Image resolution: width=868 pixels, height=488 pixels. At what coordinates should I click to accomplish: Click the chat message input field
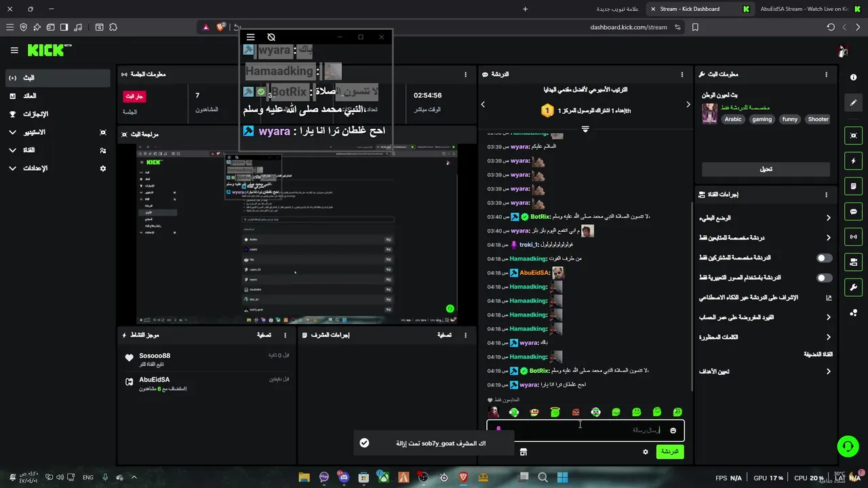click(585, 430)
